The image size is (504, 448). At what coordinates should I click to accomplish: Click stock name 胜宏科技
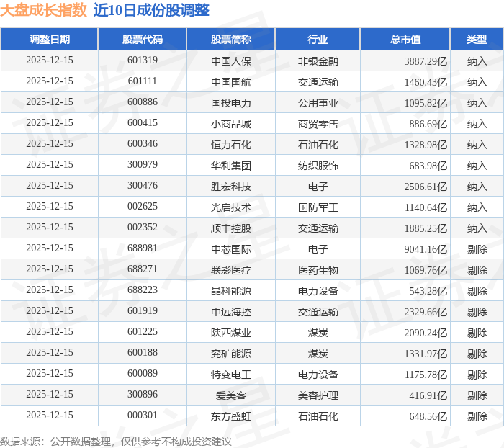(231, 187)
